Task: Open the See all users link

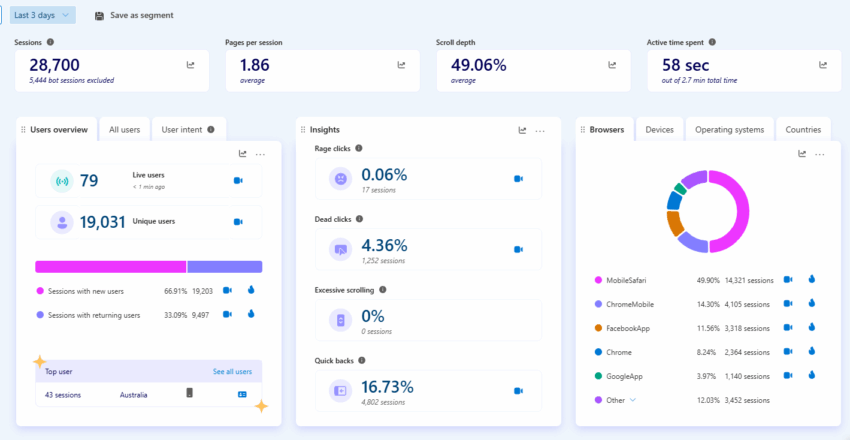Action: tap(232, 372)
